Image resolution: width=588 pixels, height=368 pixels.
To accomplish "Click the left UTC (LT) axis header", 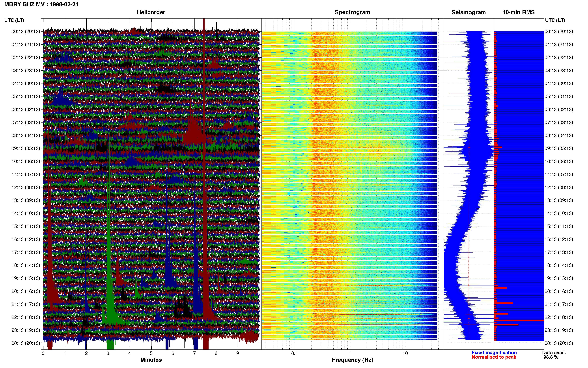I will (x=14, y=20).
